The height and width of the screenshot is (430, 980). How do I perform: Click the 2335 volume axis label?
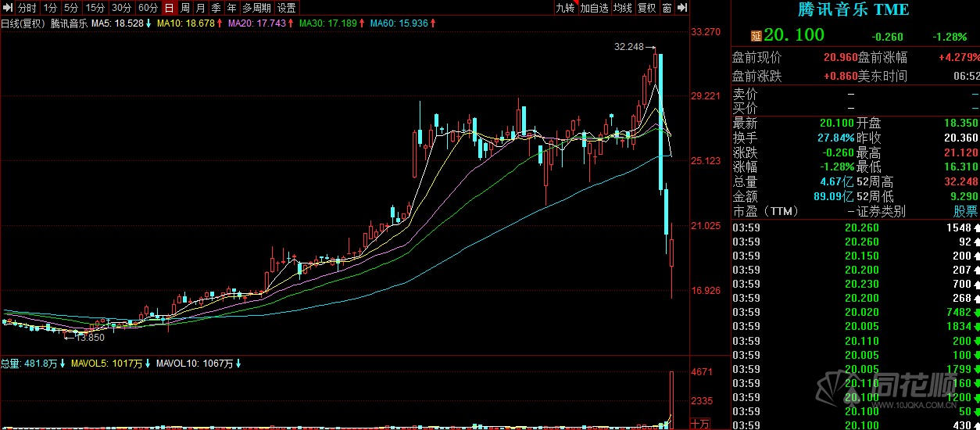pyautogui.click(x=702, y=401)
